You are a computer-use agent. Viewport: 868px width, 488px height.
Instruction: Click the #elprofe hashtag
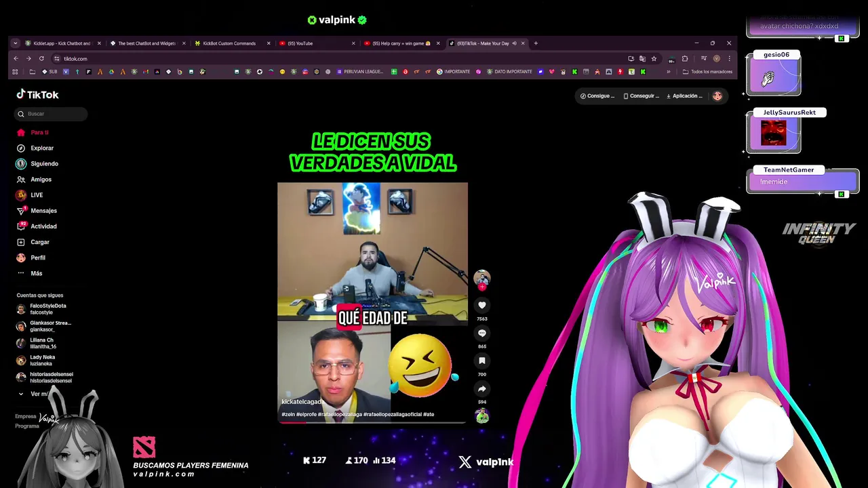(x=306, y=414)
